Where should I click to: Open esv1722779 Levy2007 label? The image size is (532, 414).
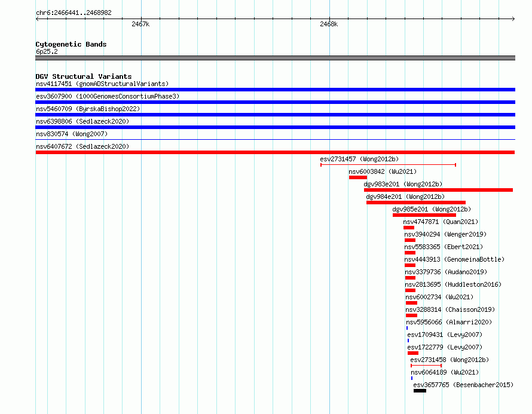click(x=445, y=347)
